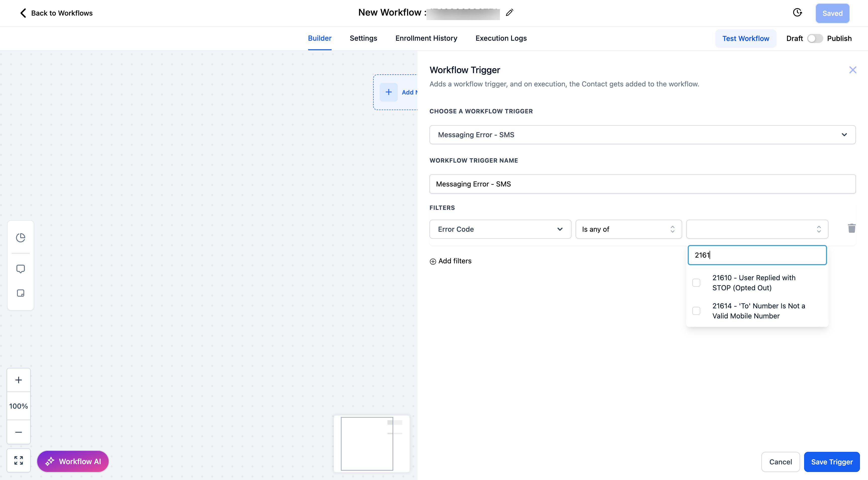Open the Execution Logs tab

[x=501, y=38]
